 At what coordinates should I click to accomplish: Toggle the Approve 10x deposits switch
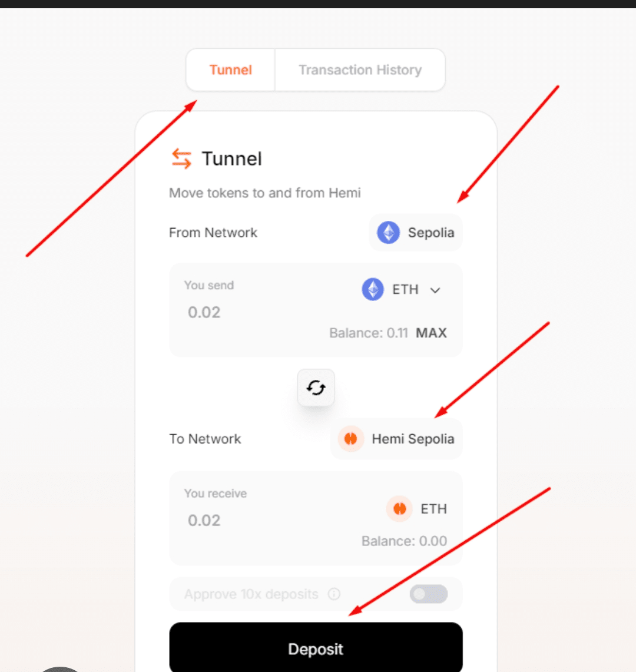(x=429, y=594)
